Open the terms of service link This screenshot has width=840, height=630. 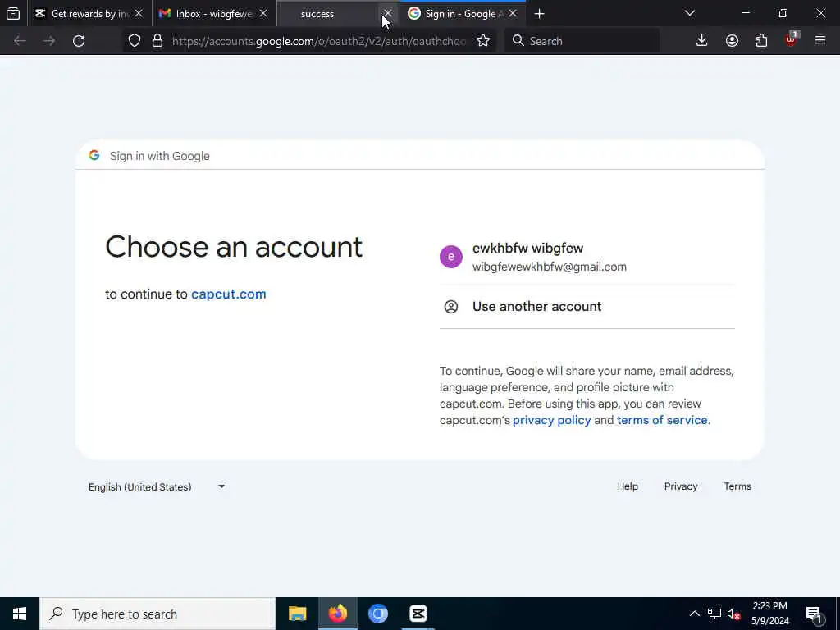[662, 420]
